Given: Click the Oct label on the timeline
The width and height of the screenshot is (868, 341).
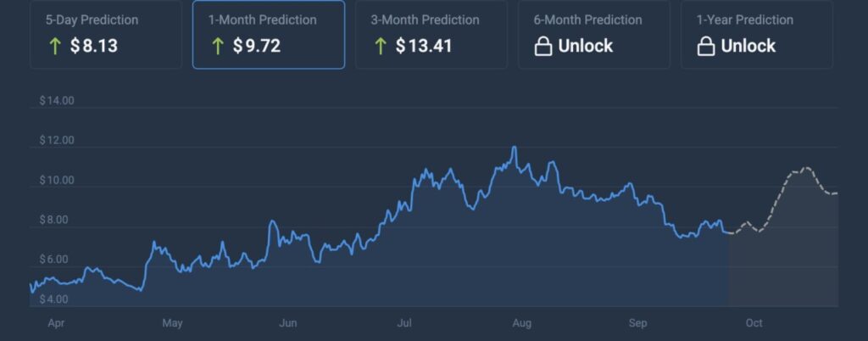Looking at the screenshot, I should (x=754, y=323).
